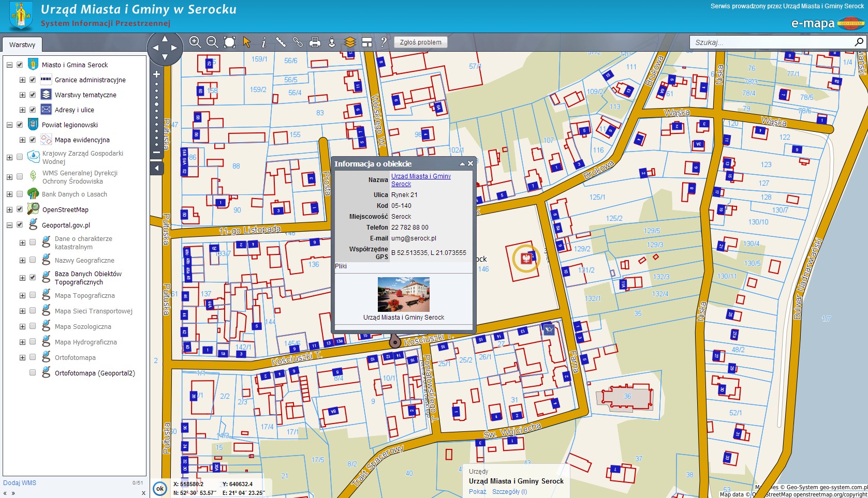This screenshot has width=868, height=498.
Task: Open the orange layers stack tool
Action: tap(350, 42)
